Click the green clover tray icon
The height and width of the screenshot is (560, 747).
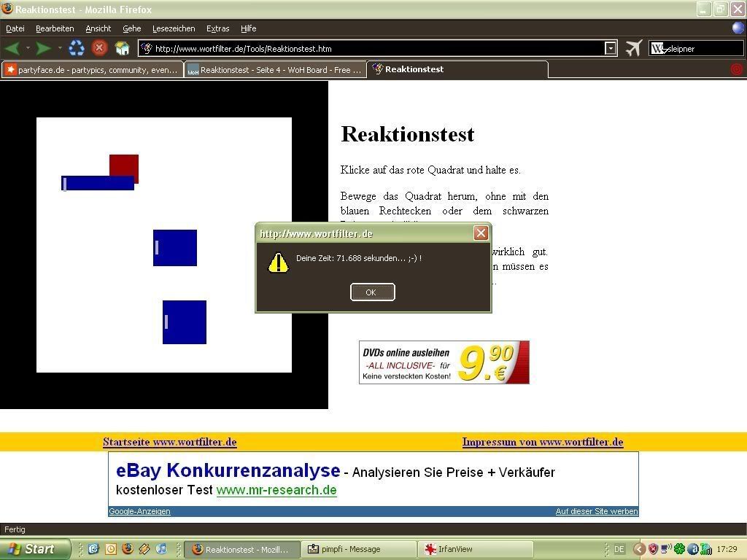tap(679, 549)
